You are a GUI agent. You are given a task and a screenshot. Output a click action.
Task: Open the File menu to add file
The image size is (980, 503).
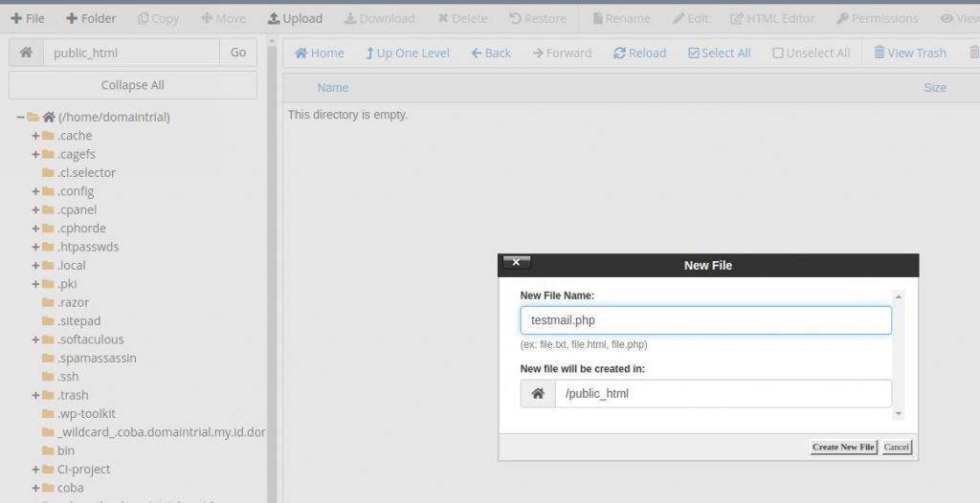(28, 18)
